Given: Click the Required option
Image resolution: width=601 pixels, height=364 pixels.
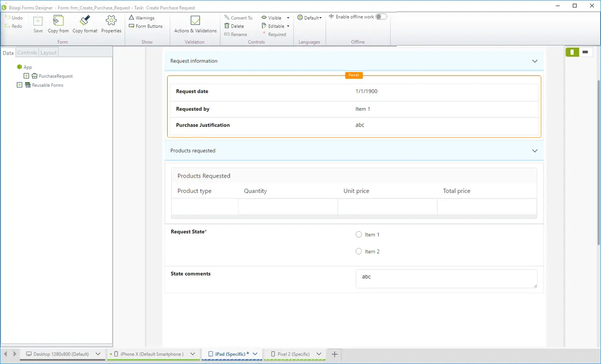Looking at the screenshot, I should pyautogui.click(x=274, y=35).
